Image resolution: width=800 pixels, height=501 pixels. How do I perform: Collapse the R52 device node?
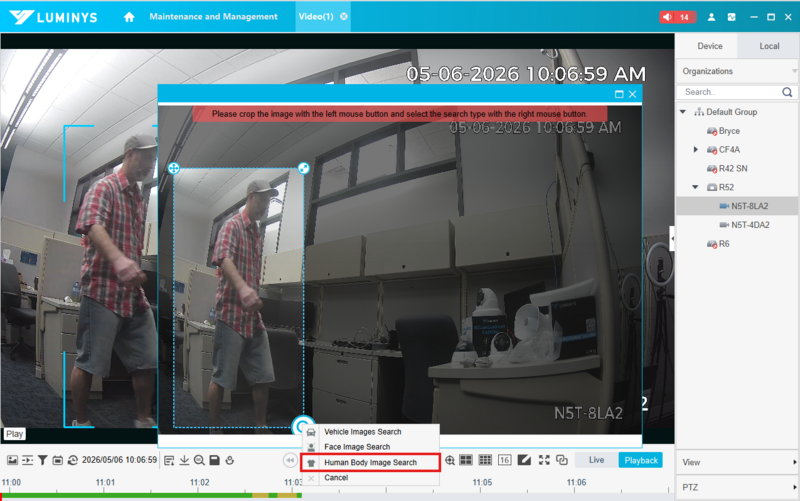[695, 187]
